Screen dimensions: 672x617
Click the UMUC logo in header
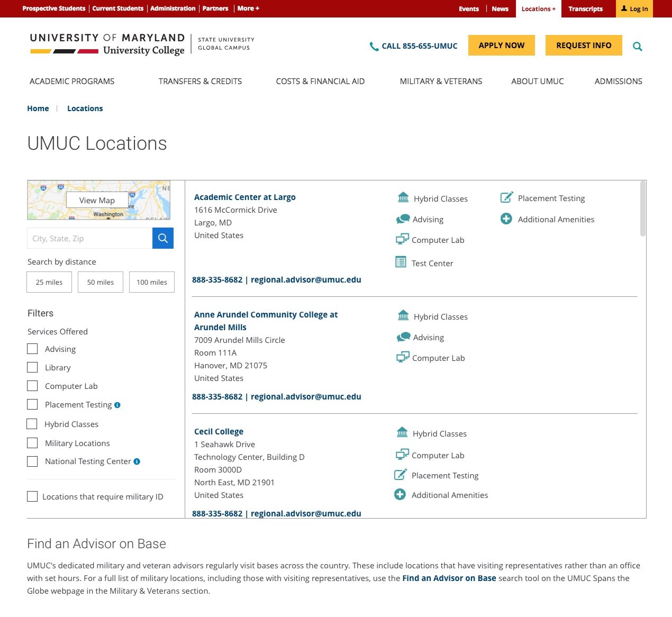(142, 44)
